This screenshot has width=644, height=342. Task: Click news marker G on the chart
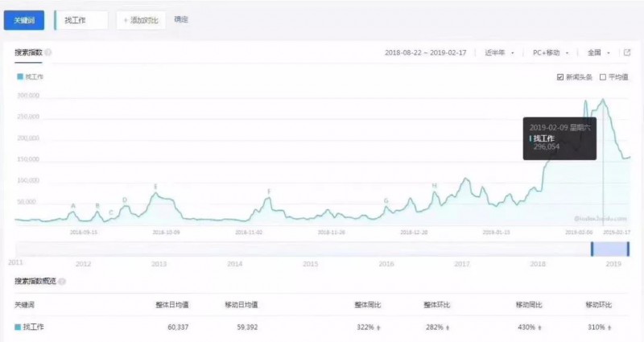pyautogui.click(x=386, y=200)
